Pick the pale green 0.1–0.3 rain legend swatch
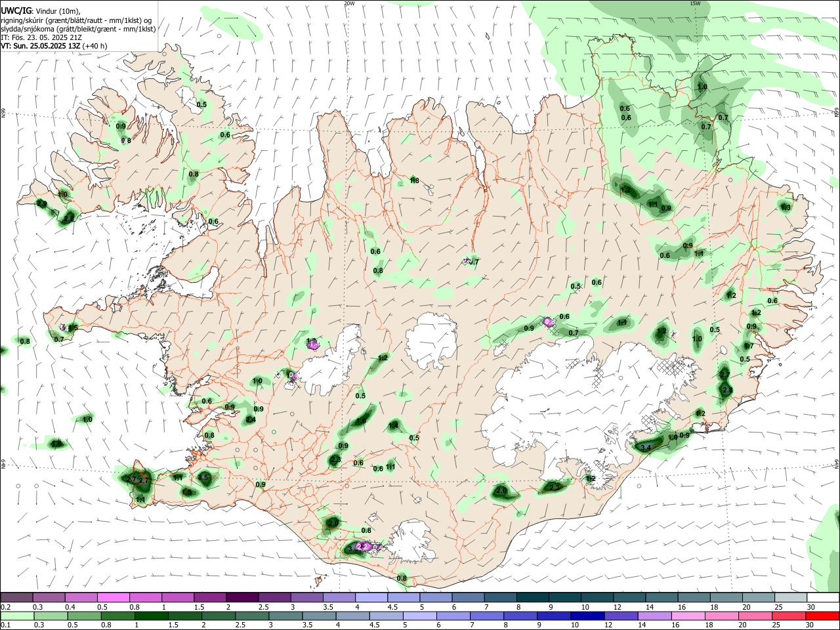The height and width of the screenshot is (630, 840). pos(17,616)
